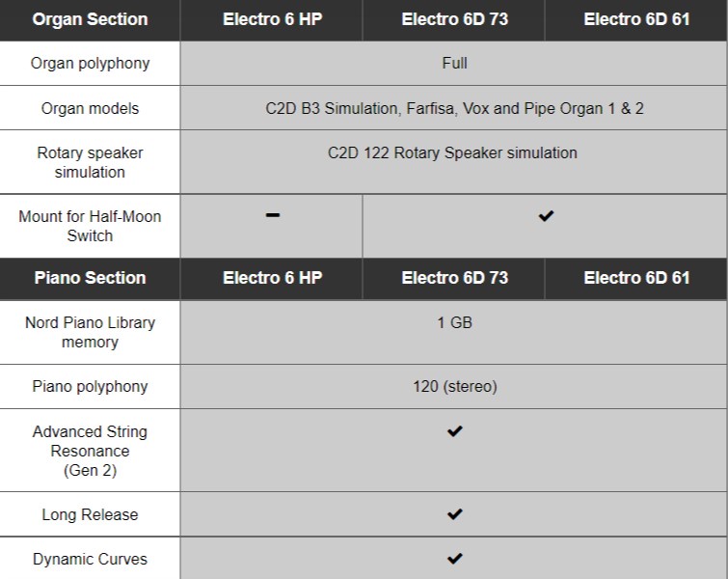728x579 pixels.
Task: Click the 1 GB piano library memory value
Action: pyautogui.click(x=455, y=322)
